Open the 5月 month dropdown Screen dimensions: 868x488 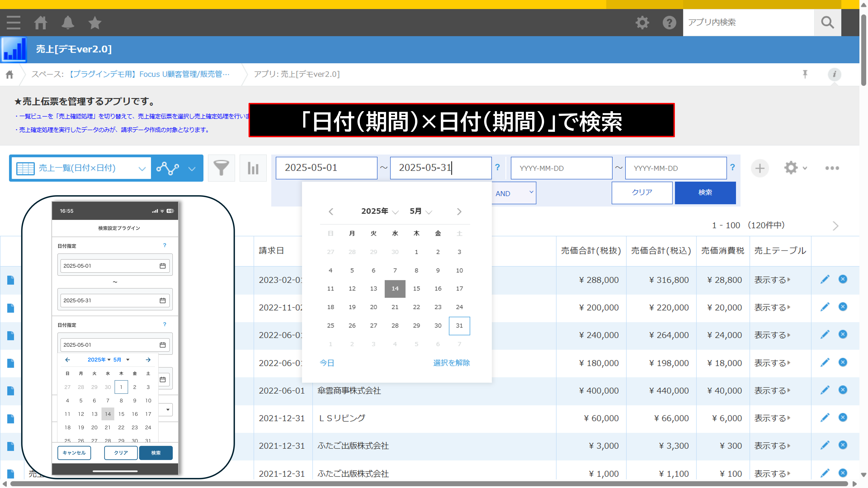point(421,211)
